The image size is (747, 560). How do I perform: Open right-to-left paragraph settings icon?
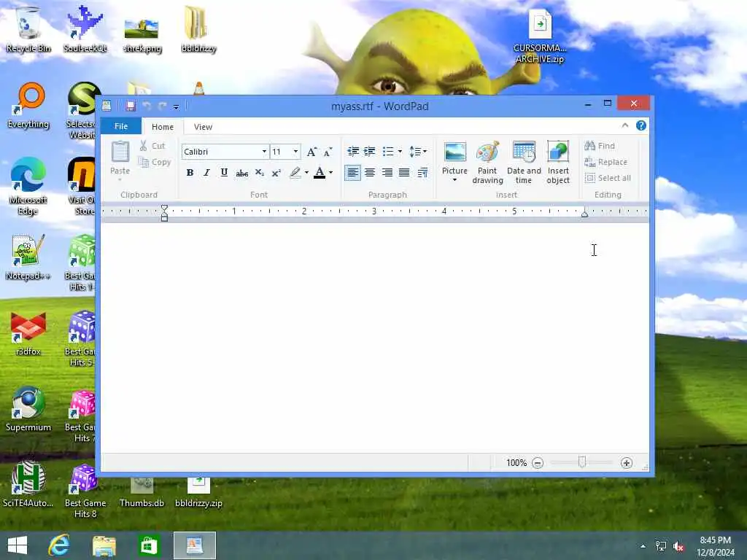422,172
